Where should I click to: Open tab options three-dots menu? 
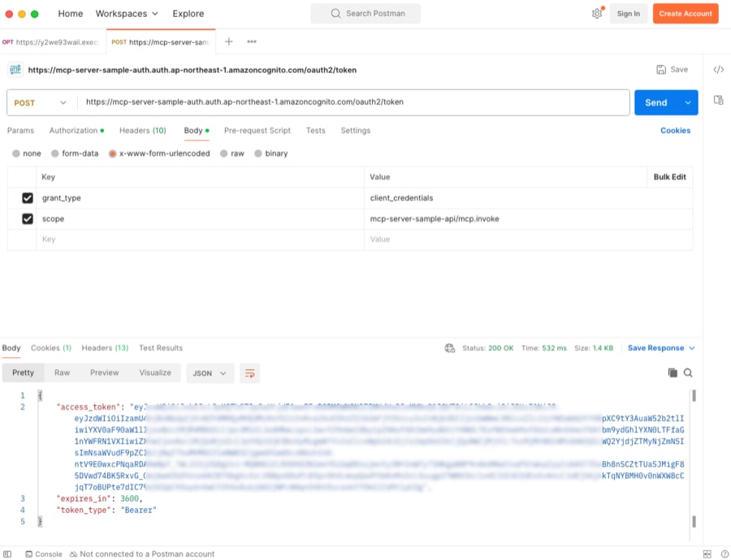coord(252,41)
